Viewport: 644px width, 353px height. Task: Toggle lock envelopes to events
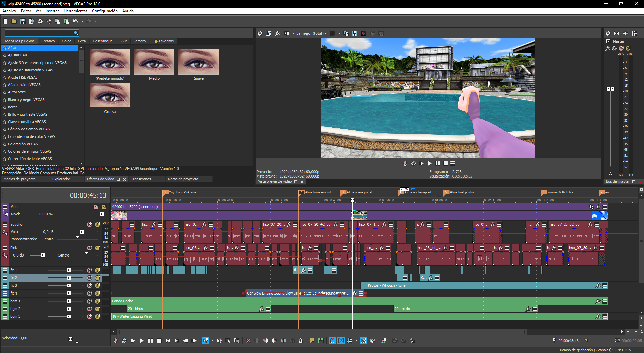[363, 341]
